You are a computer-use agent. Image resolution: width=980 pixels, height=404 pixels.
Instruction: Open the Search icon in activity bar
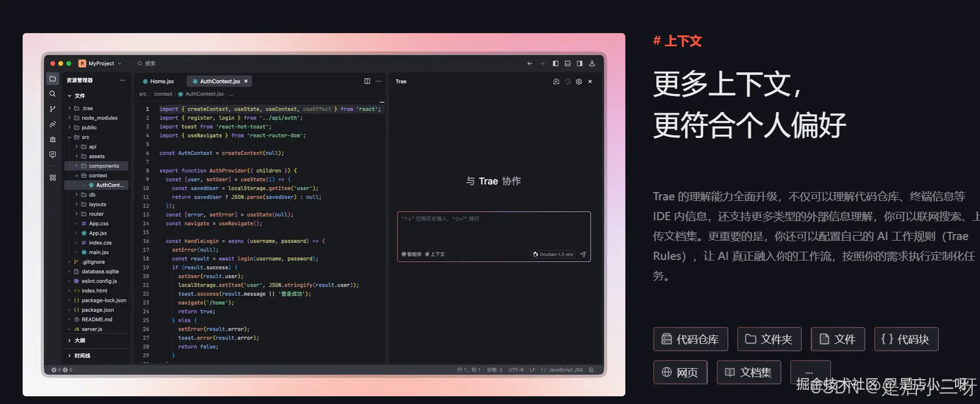(x=52, y=94)
